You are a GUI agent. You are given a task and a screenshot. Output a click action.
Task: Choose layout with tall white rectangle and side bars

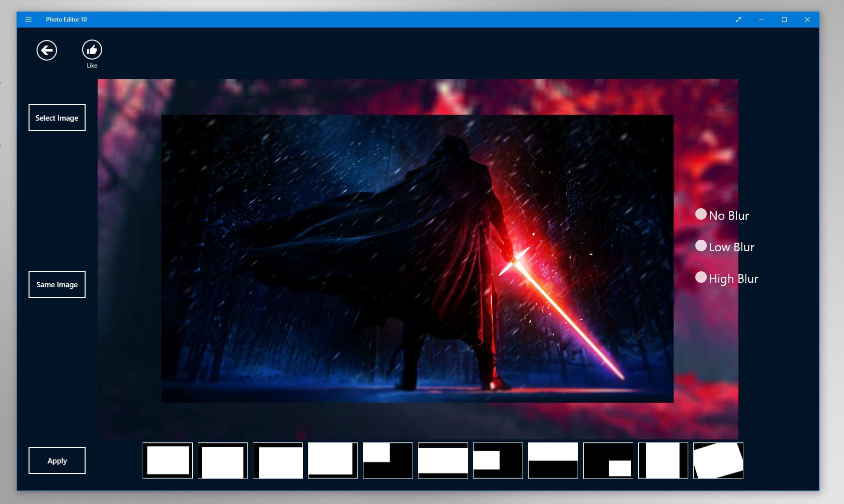pyautogui.click(x=663, y=460)
